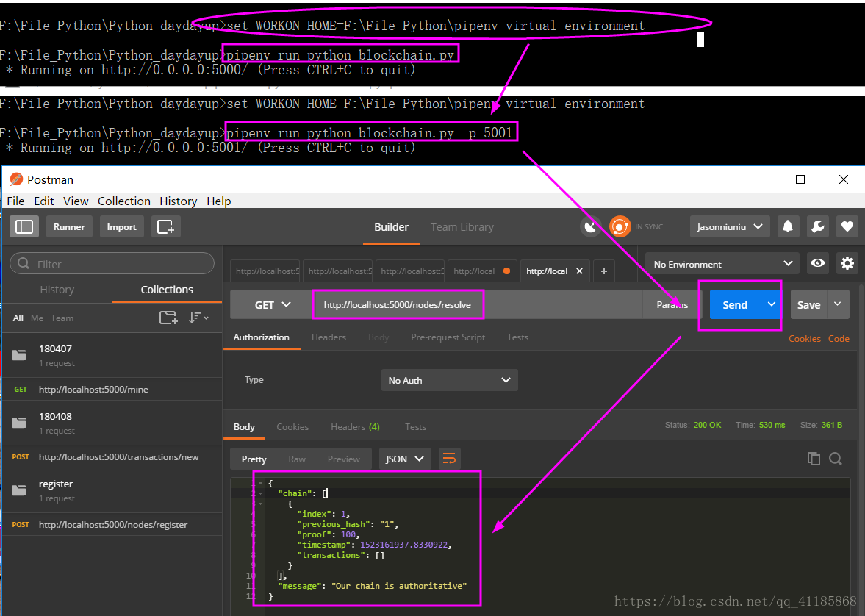Click the request URL field
Image resolution: width=865 pixels, height=616 pixels.
[x=477, y=304]
